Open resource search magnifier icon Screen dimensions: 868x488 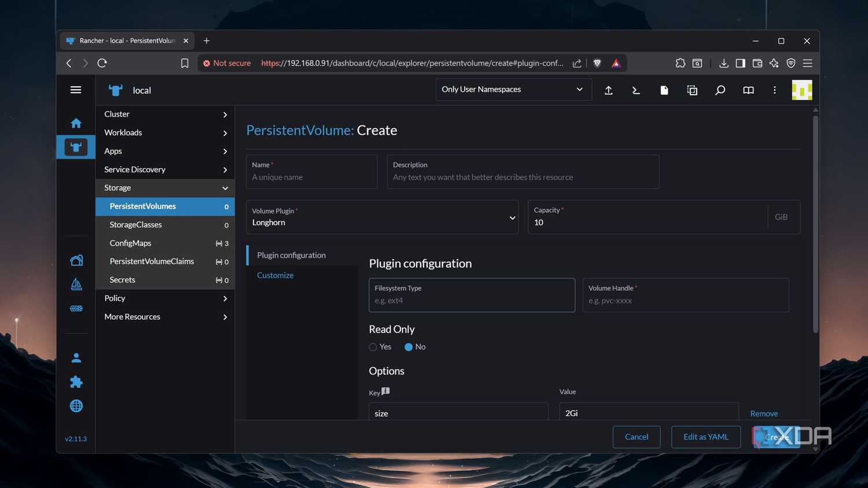(x=720, y=90)
